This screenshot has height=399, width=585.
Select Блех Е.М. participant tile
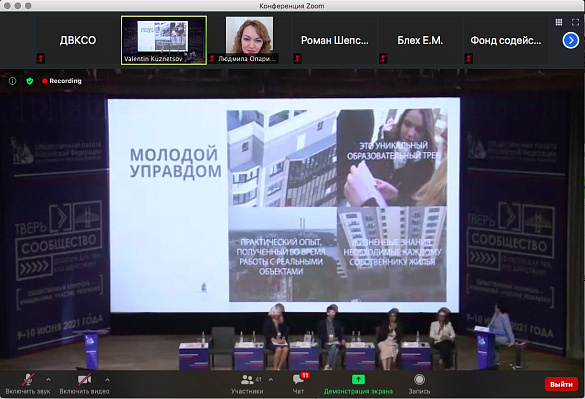[420, 40]
